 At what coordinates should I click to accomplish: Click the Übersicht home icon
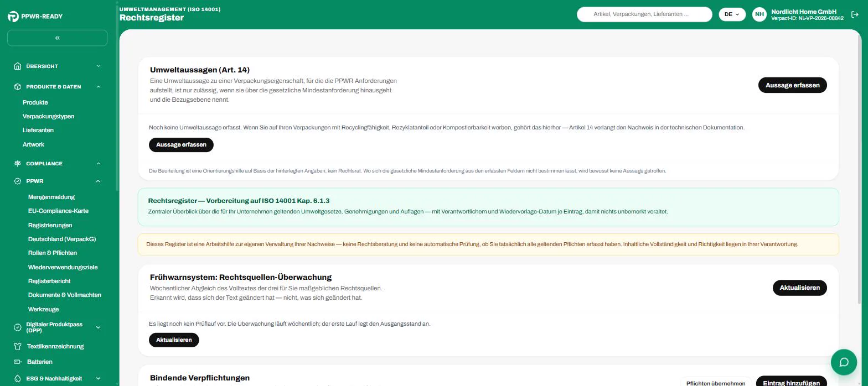coord(18,66)
